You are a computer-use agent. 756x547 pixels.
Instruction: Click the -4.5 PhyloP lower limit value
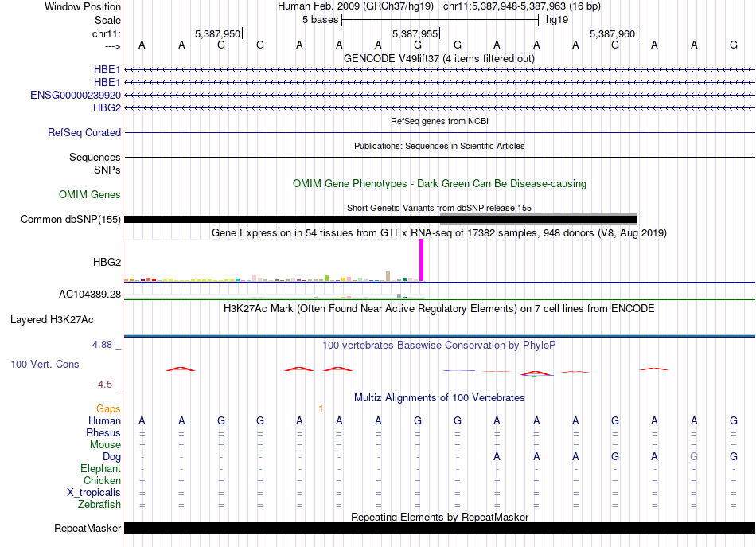click(103, 385)
